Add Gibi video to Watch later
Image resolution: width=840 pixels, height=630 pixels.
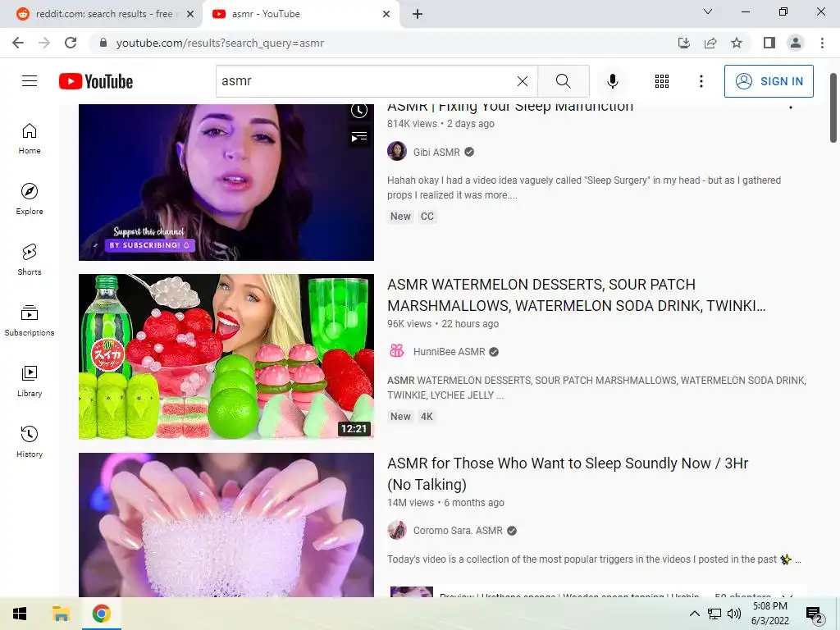(x=359, y=111)
